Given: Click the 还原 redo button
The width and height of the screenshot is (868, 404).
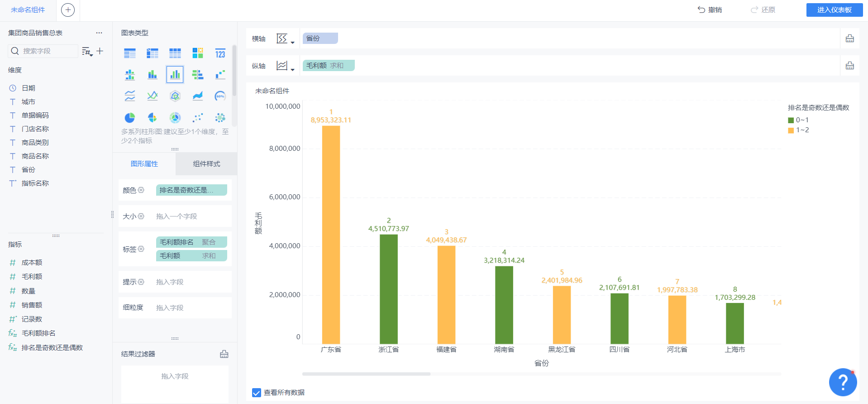Looking at the screenshot, I should pyautogui.click(x=763, y=10).
